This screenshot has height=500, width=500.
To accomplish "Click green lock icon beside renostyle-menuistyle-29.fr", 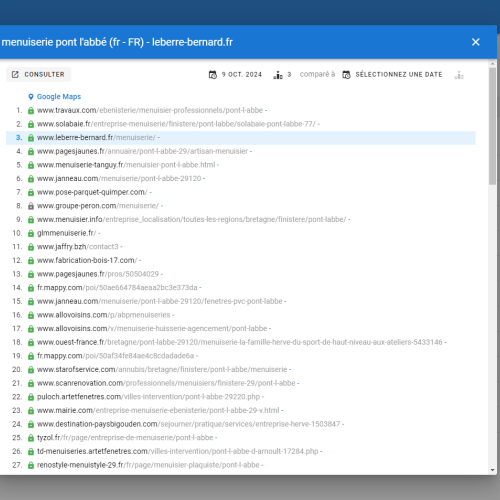I will pyautogui.click(x=31, y=466).
